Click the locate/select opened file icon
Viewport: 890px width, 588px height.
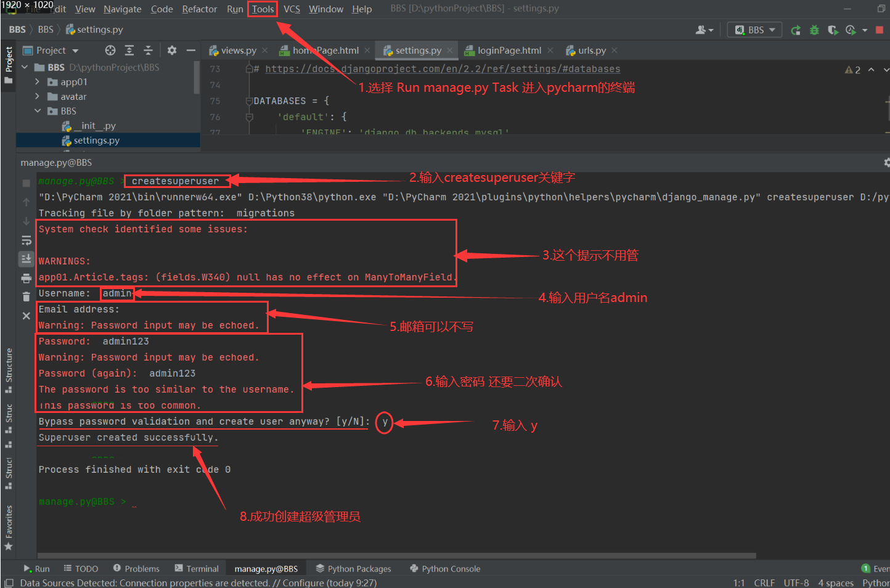110,51
